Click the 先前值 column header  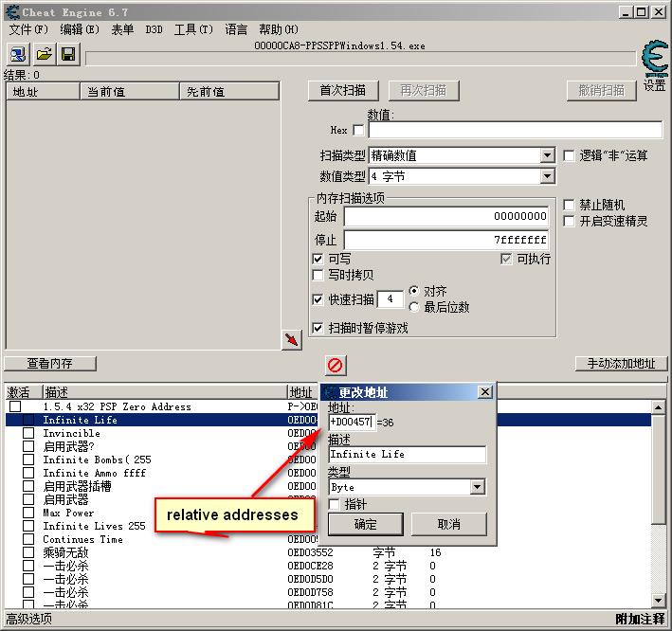229,92
